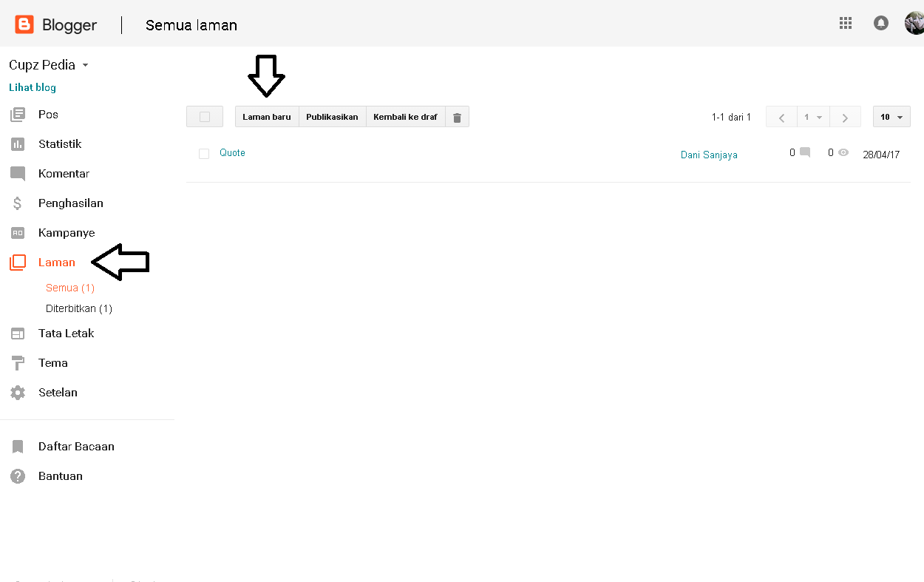Click the Penghasilan dollar icon
Viewport: 924px width, 582px height.
pos(17,203)
